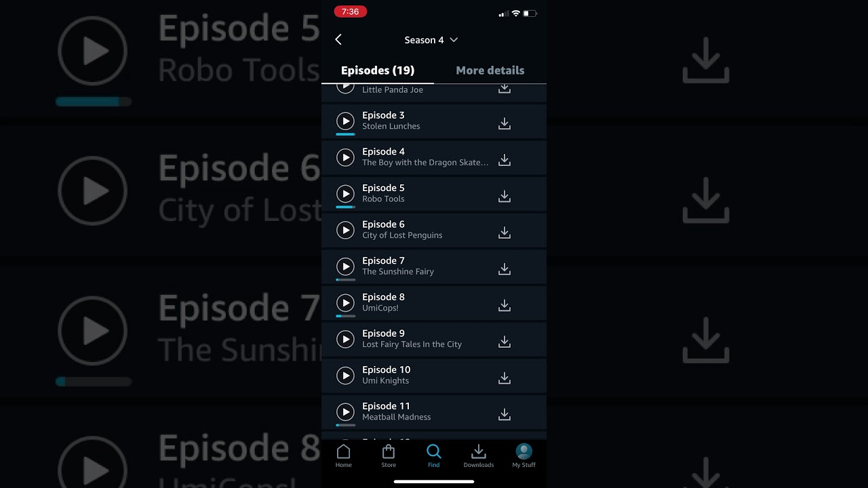Viewport: 868px width, 488px height.
Task: Expand the Season 4 dropdown
Action: (431, 40)
